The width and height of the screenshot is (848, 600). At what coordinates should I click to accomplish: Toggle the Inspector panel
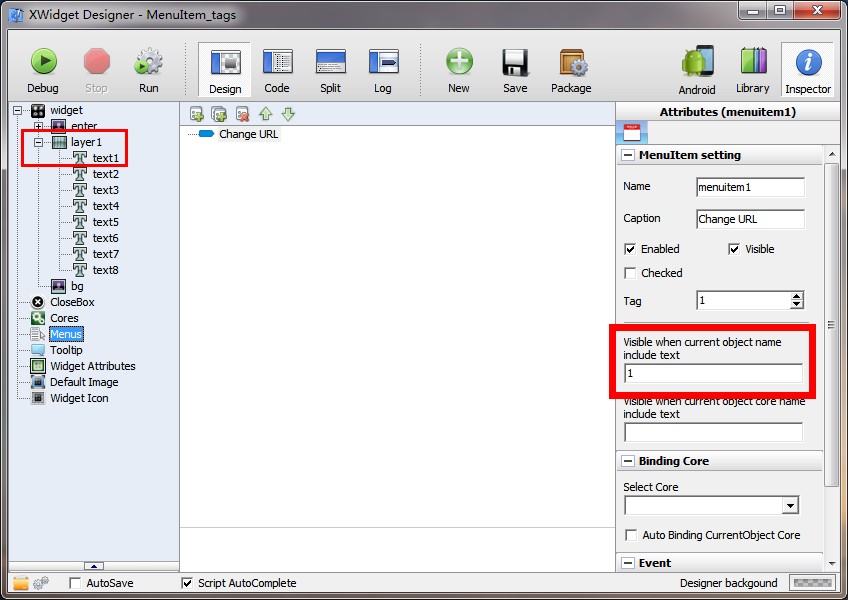click(x=808, y=70)
